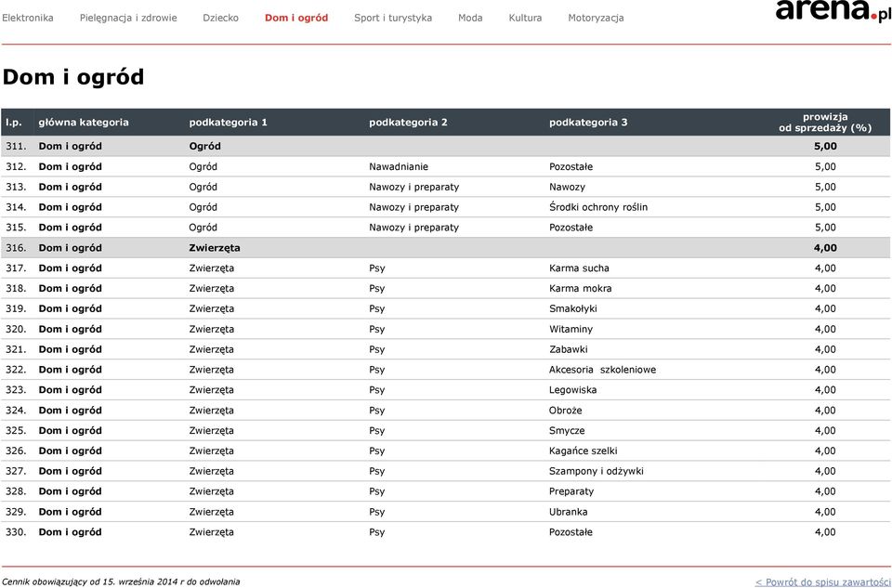The height and width of the screenshot is (588, 892).
Task: Click the arena.pl logo
Action: [833, 10]
